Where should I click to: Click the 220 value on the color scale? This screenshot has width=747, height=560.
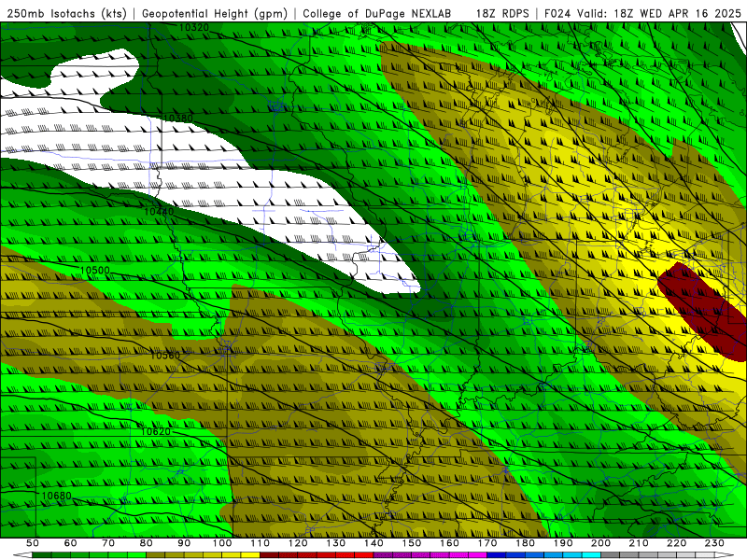(676, 543)
